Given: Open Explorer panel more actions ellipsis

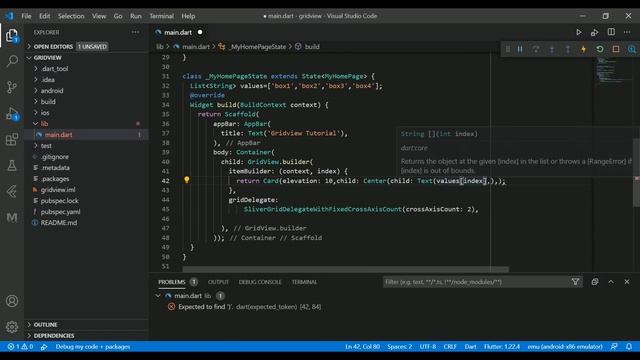Looking at the screenshot, I should (x=135, y=32).
